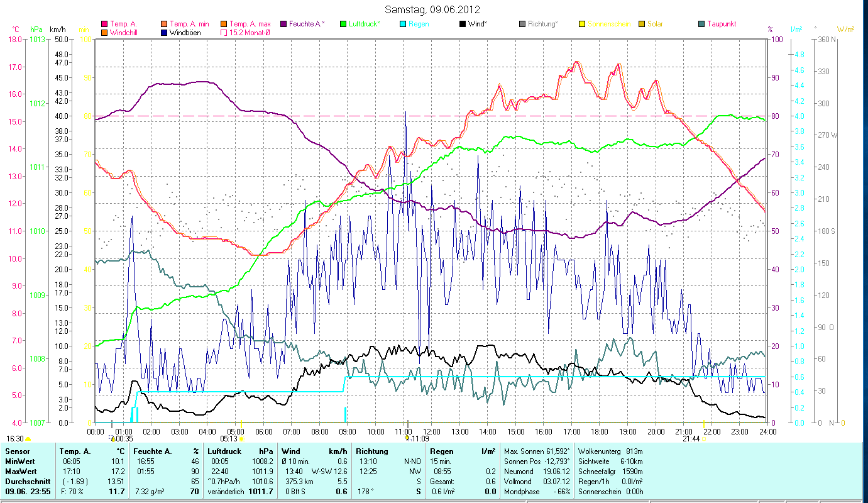Click the veränderlich forecast text
Image resolution: width=868 pixels, height=503 pixels.
227,492
